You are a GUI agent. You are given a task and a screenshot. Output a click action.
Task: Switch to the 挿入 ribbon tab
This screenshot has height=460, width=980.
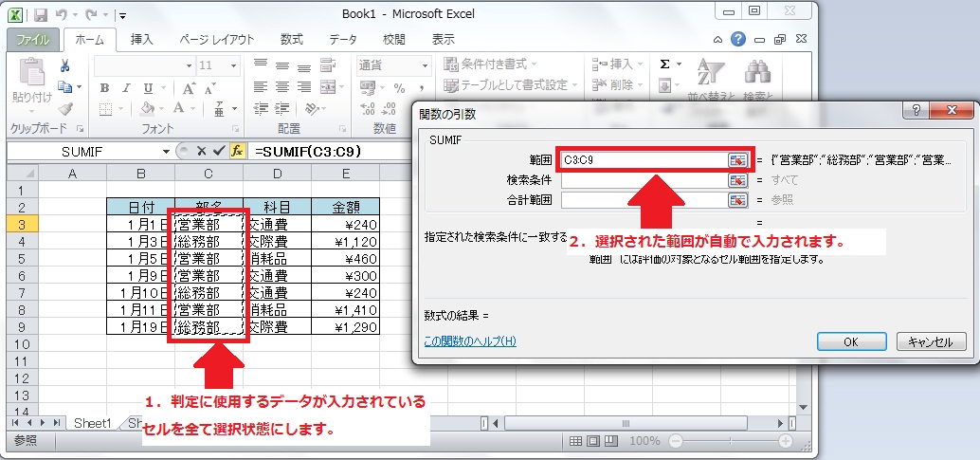[x=141, y=40]
